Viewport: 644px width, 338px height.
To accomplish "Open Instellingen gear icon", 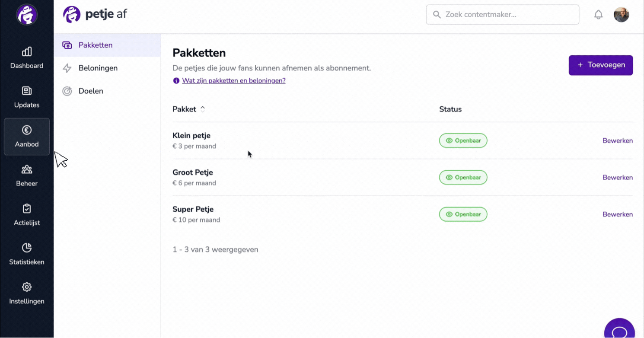I will (x=27, y=287).
